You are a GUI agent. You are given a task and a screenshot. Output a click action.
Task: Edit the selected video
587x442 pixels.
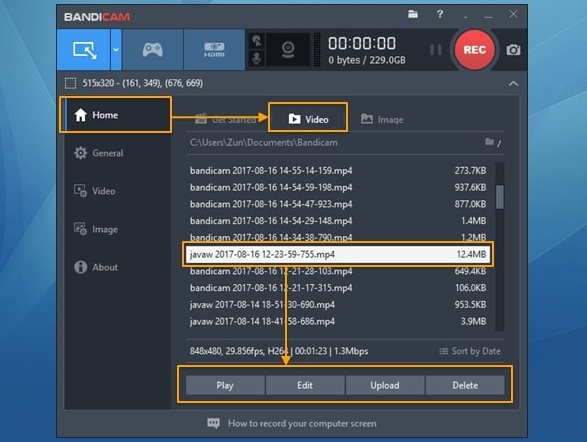pos(305,385)
